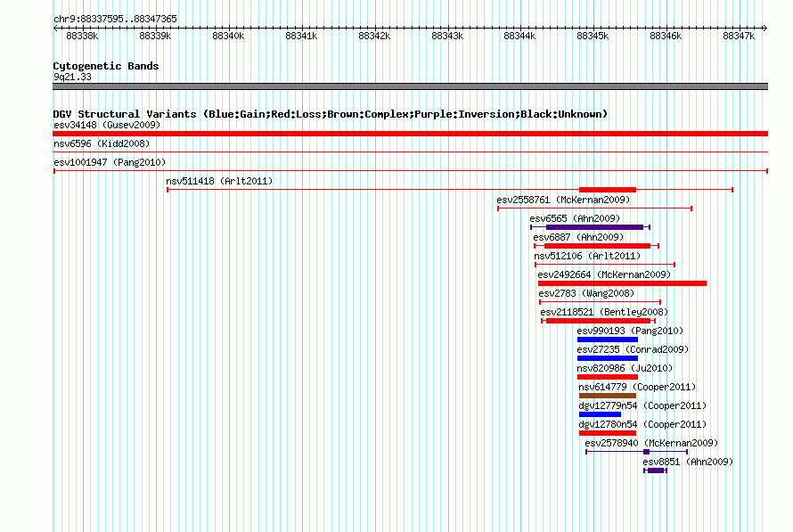Open the esv27235 (Conrad2009) label
Screen dimensions: 793x532
[x=633, y=349]
